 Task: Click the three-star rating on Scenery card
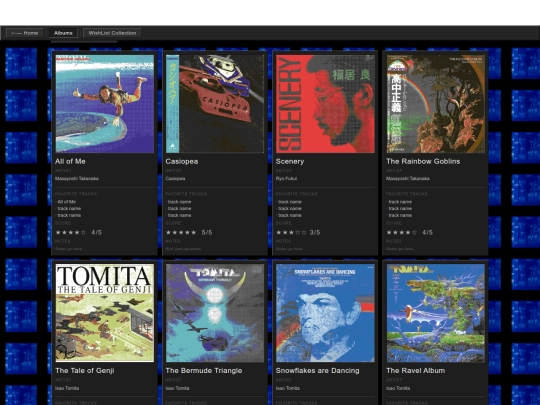pos(291,232)
